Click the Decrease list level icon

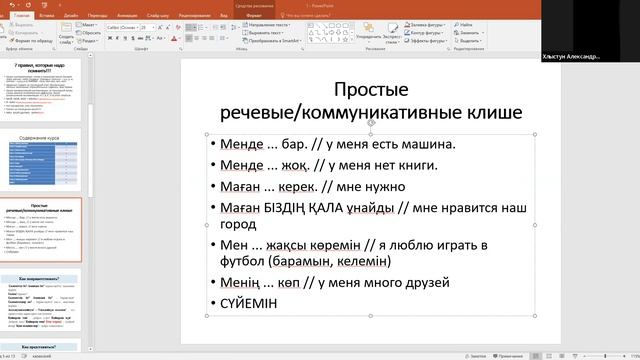tap(216, 27)
